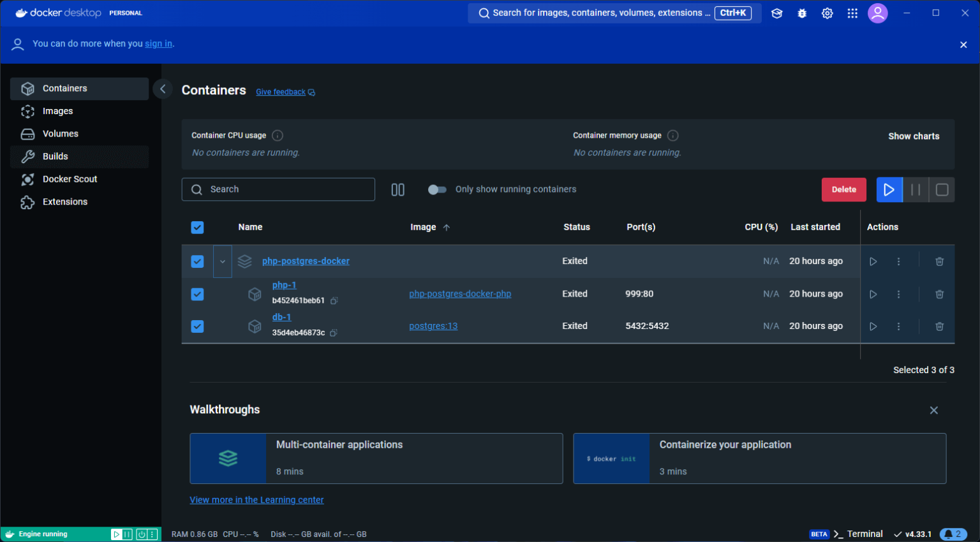Open the Learning center graduation cap icon
This screenshot has height=542, width=980.
pos(776,13)
